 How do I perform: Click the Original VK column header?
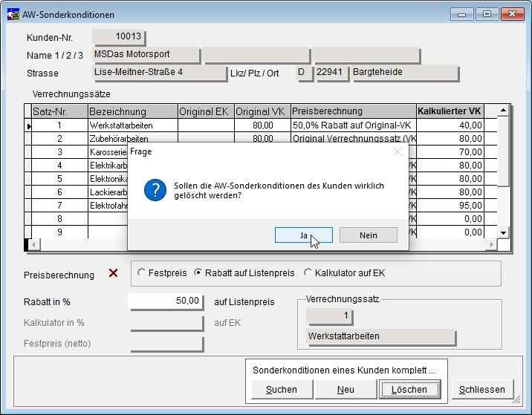[x=262, y=111]
